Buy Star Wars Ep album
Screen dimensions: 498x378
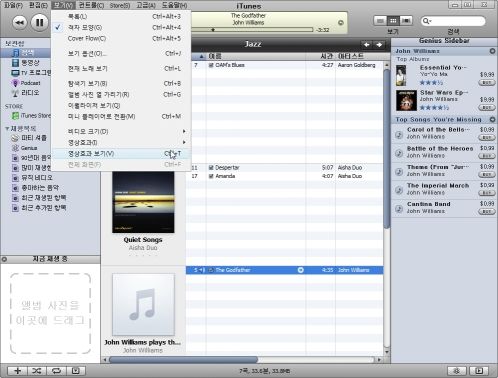pyautogui.click(x=486, y=107)
